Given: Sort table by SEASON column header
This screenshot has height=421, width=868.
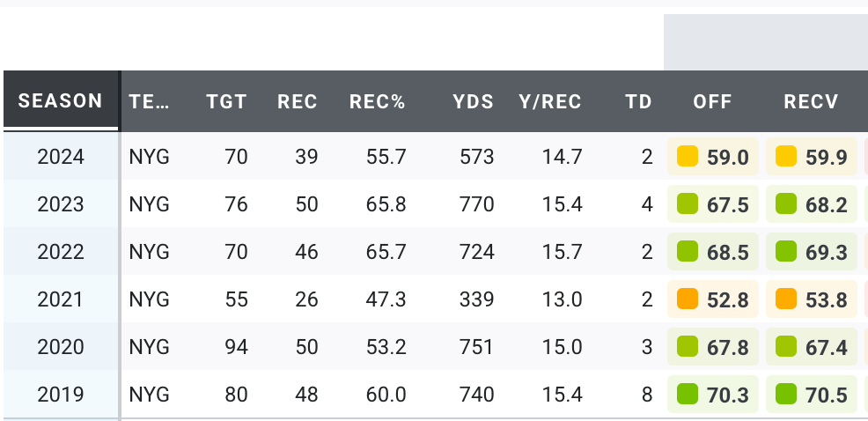Looking at the screenshot, I should (61, 100).
